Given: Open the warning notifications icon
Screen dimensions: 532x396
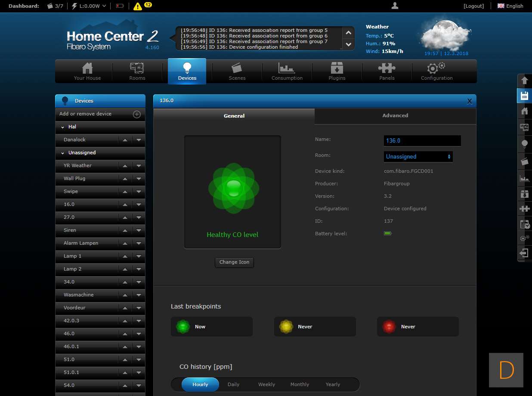Looking at the screenshot, I should (x=138, y=6).
